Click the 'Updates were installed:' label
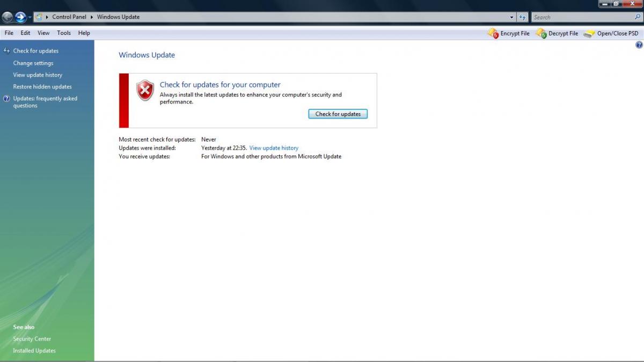Viewport: 644px width, 362px height. click(x=147, y=148)
